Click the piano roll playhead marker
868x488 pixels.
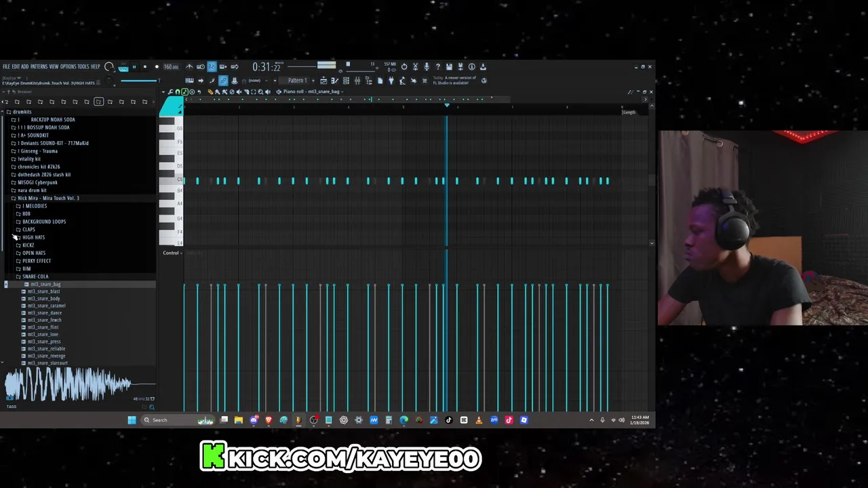(446, 105)
